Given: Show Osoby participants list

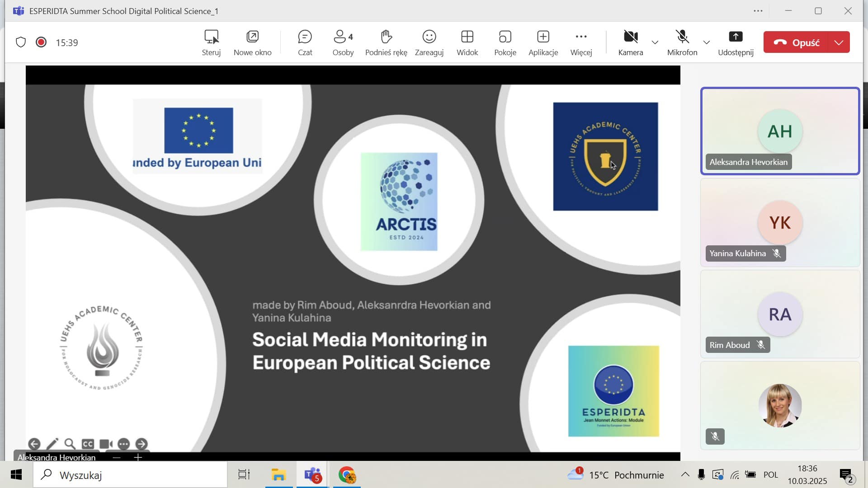Looking at the screenshot, I should point(343,43).
